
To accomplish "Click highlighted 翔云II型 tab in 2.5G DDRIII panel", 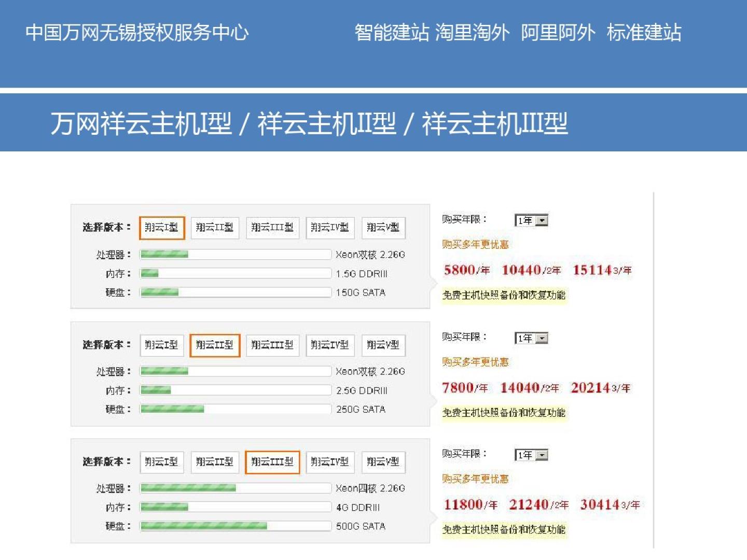I will 214,345.
